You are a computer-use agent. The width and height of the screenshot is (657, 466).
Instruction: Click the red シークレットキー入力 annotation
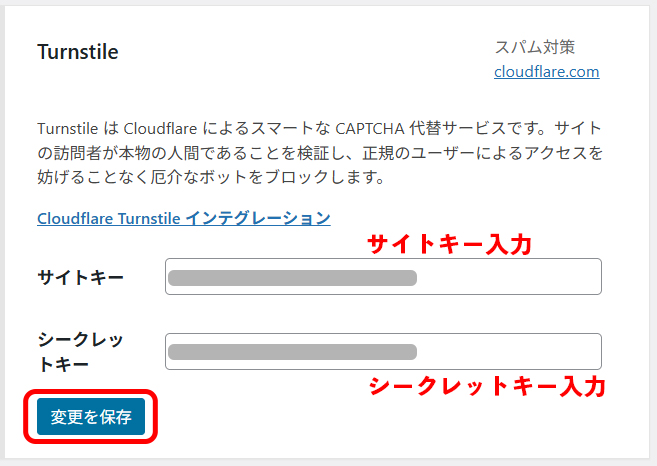(488, 386)
